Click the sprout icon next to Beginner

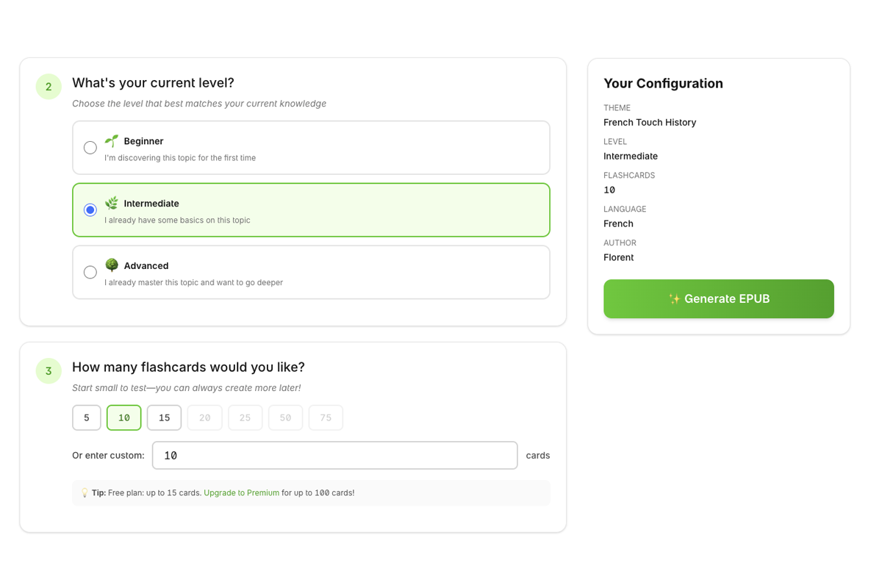pos(112,140)
